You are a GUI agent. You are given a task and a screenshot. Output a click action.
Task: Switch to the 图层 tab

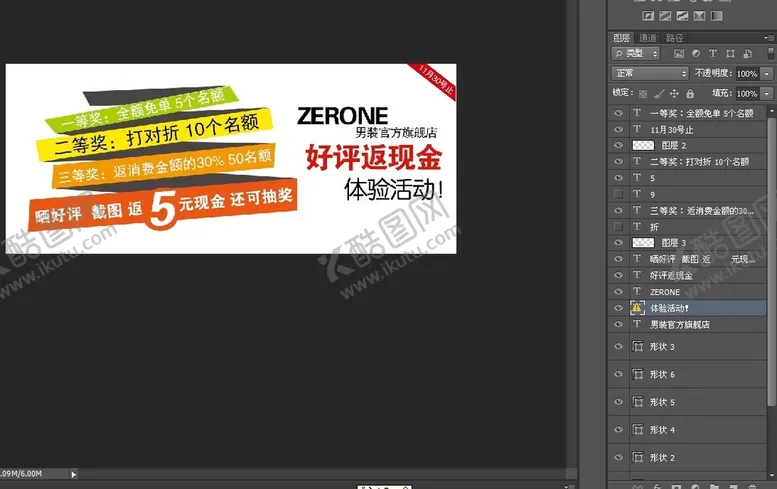coord(621,38)
